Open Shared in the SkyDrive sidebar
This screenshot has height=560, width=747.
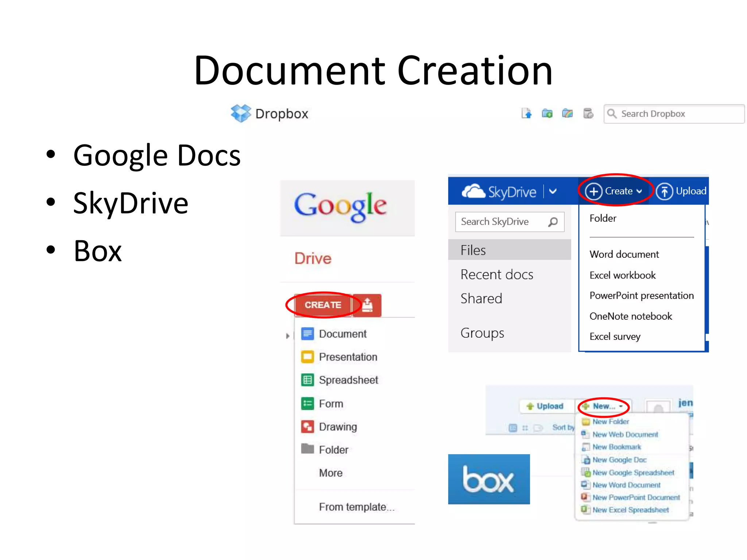coord(481,299)
